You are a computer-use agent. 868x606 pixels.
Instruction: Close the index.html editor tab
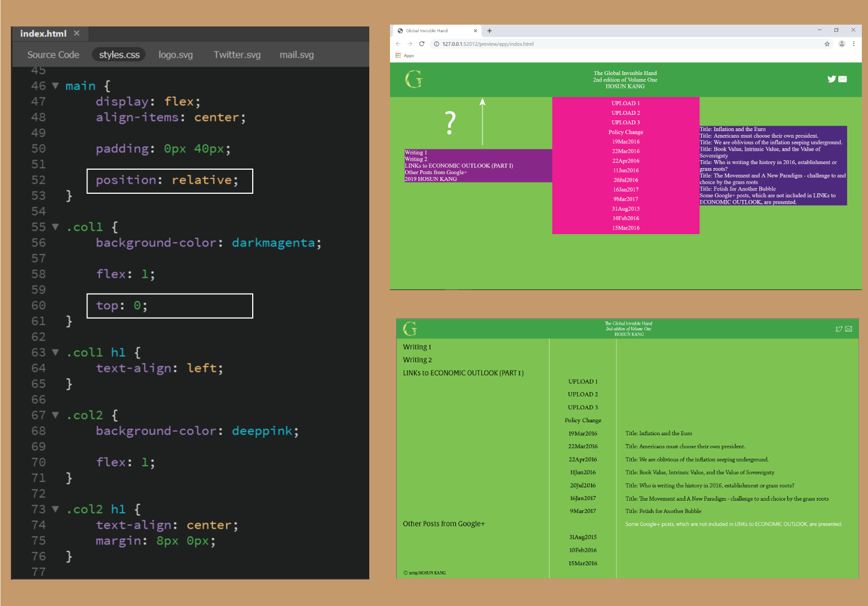click(x=77, y=34)
